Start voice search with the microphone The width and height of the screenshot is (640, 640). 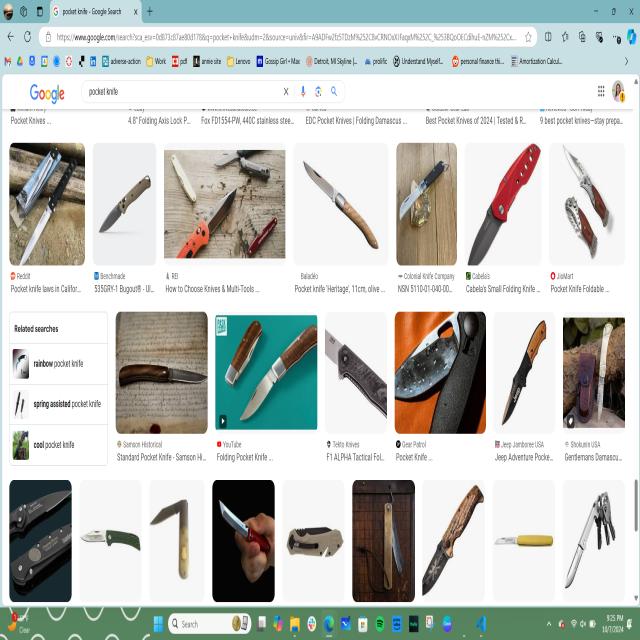(303, 92)
